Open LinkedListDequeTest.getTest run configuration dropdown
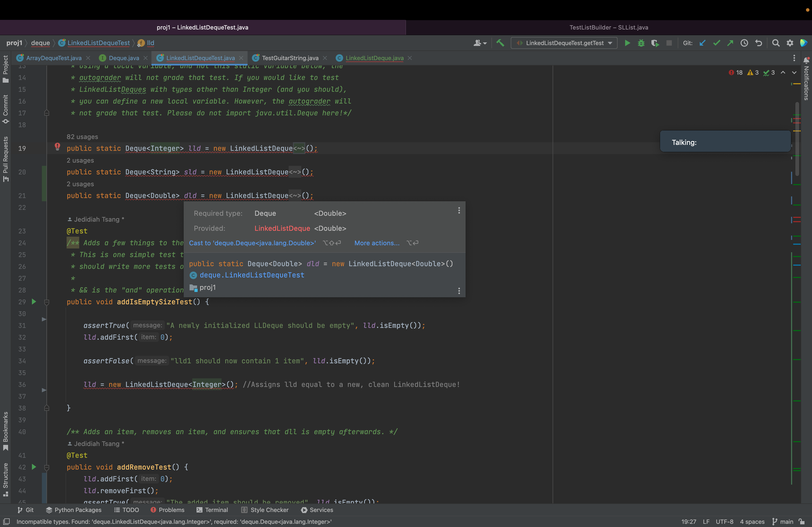This screenshot has height=527, width=812. tap(564, 43)
